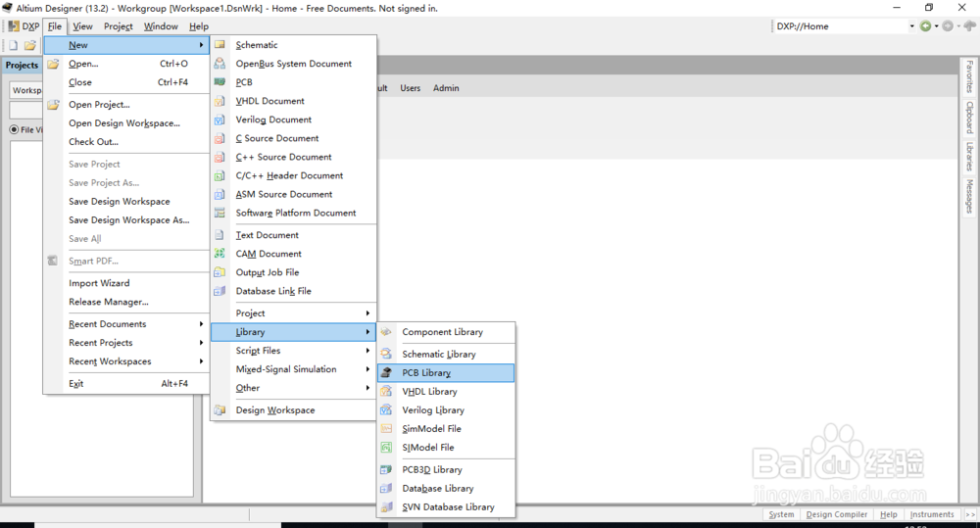Click the C/C++ Header Document icon

220,175
